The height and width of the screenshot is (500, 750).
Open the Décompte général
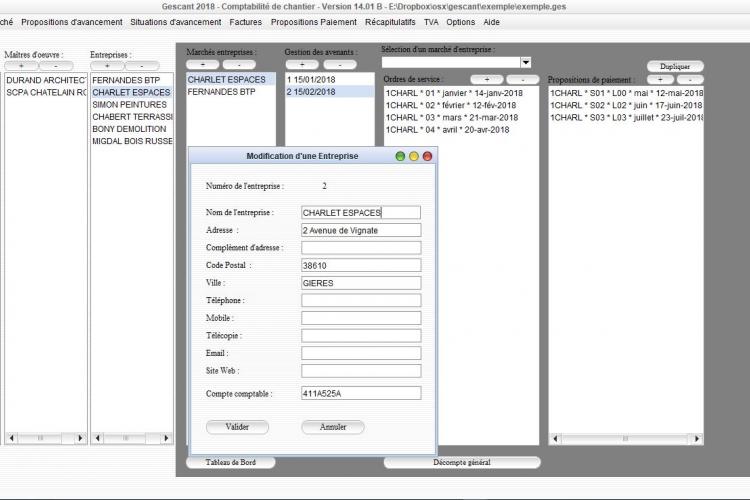(462, 462)
